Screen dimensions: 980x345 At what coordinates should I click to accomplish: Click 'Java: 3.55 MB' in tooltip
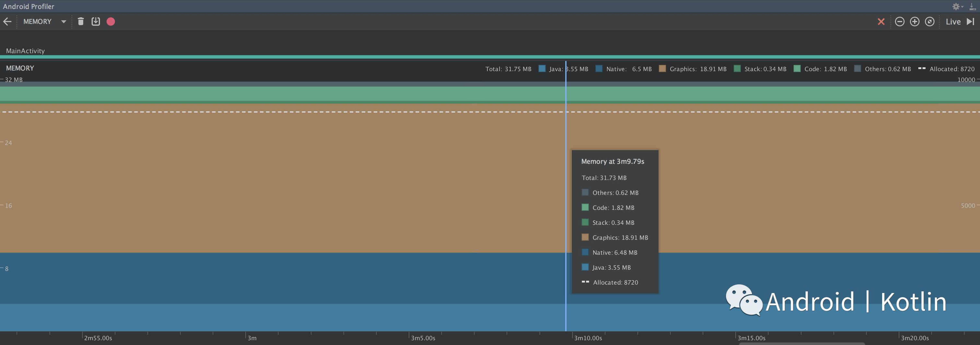click(x=611, y=268)
